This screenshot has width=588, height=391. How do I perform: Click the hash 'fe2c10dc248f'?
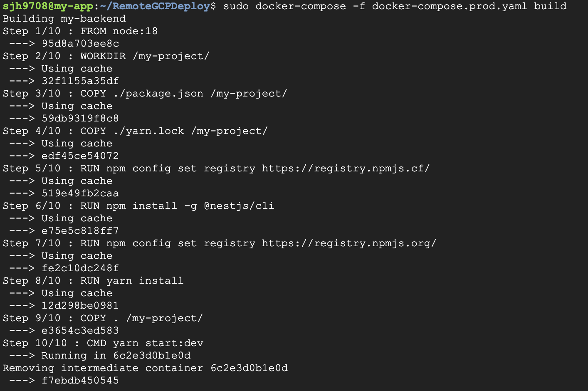80,268
